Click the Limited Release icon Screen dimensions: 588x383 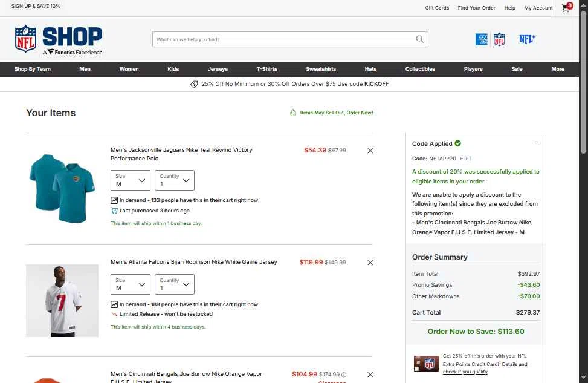(x=114, y=314)
